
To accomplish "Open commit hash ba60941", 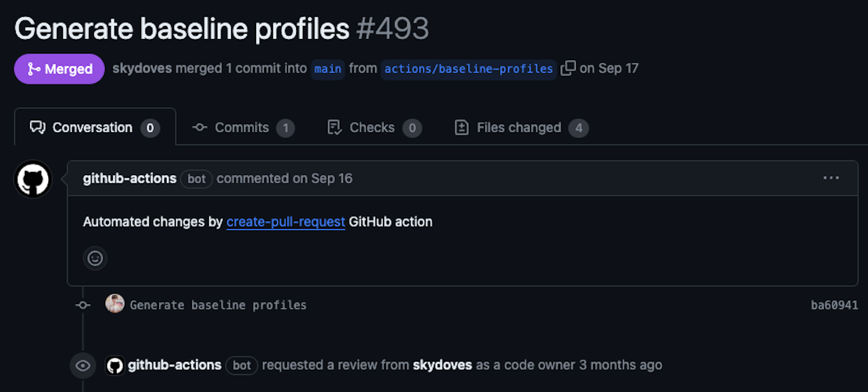I will click(x=834, y=305).
